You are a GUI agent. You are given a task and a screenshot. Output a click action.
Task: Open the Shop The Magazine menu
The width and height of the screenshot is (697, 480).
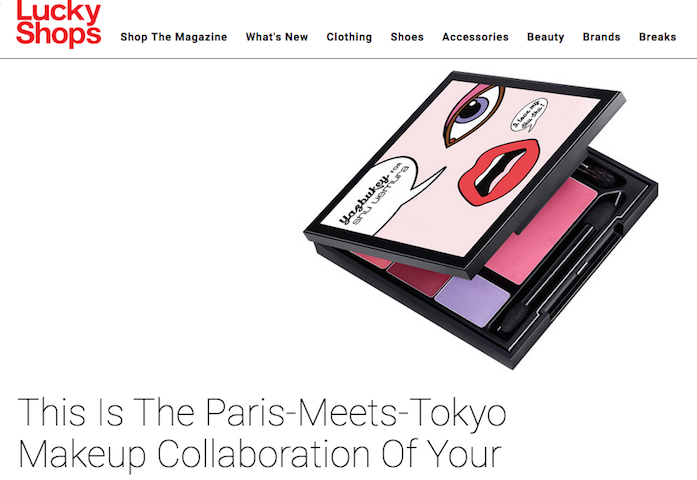(x=174, y=37)
